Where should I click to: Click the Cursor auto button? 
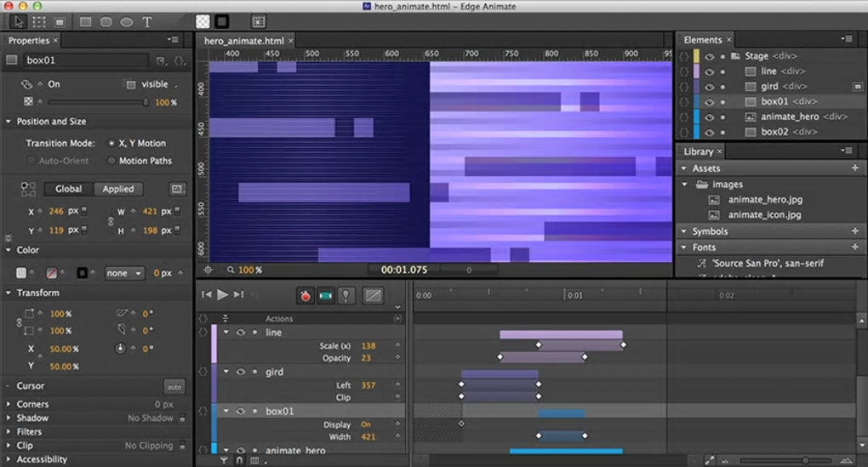(x=174, y=386)
